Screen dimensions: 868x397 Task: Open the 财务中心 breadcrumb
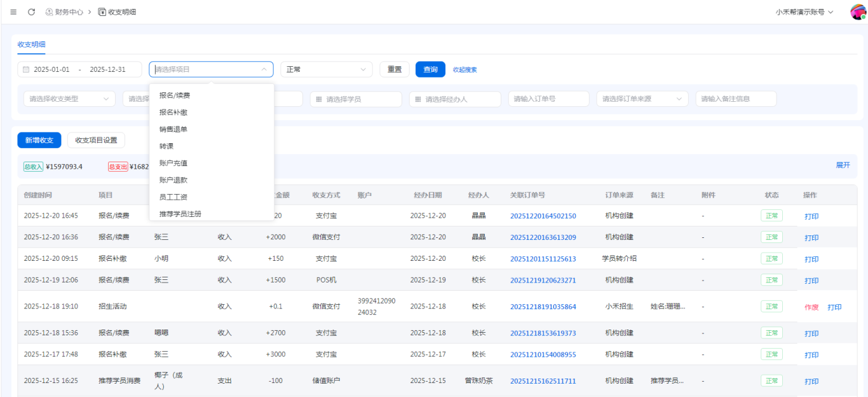64,12
